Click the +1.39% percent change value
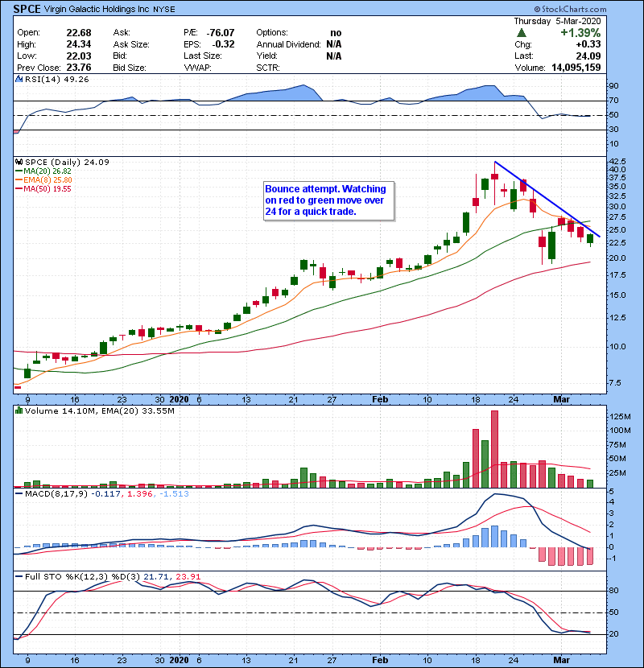 click(x=580, y=33)
